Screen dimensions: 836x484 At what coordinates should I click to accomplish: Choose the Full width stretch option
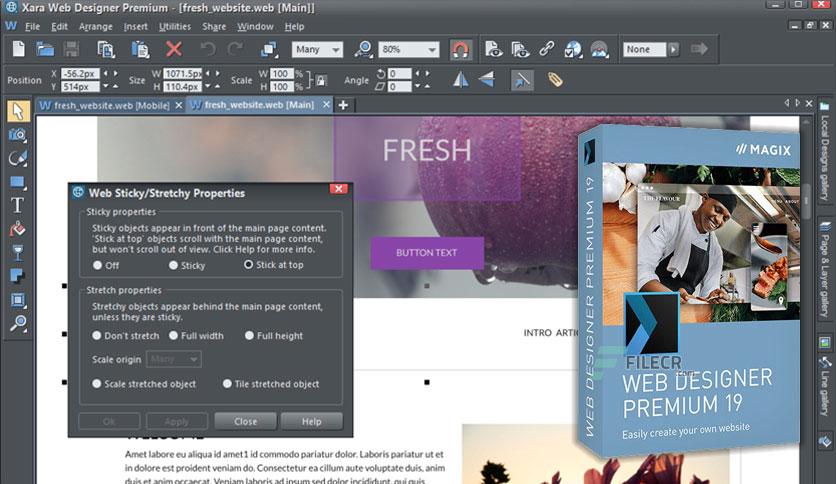click(x=174, y=336)
